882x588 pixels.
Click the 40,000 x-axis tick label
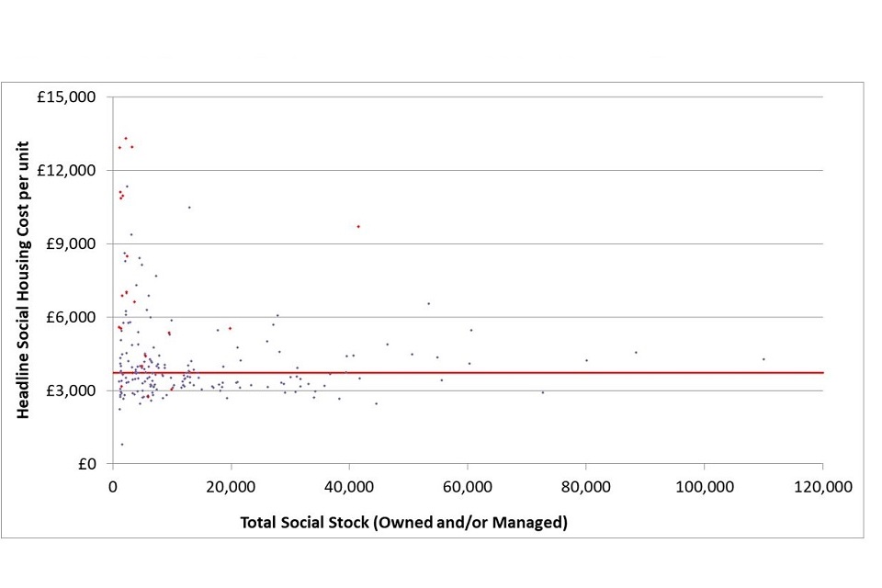pos(349,487)
